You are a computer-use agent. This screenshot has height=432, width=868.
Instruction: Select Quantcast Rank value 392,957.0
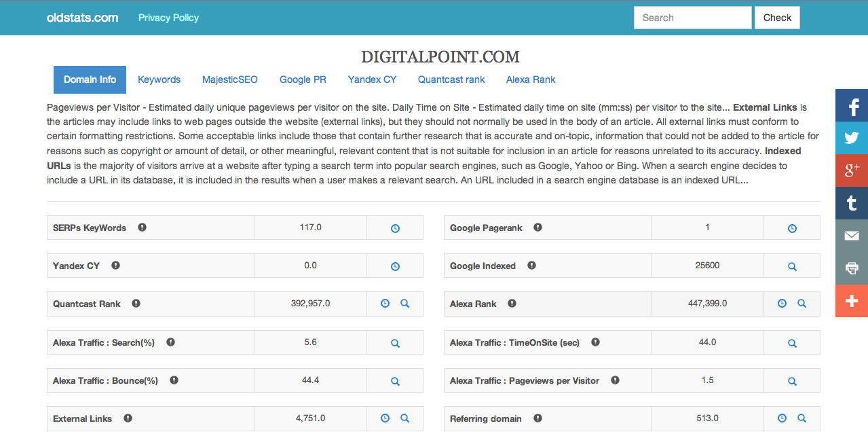(x=310, y=304)
